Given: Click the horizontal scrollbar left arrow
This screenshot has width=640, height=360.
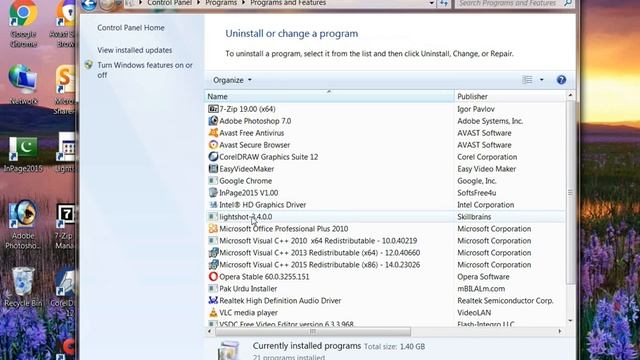Looking at the screenshot, I should [210, 331].
